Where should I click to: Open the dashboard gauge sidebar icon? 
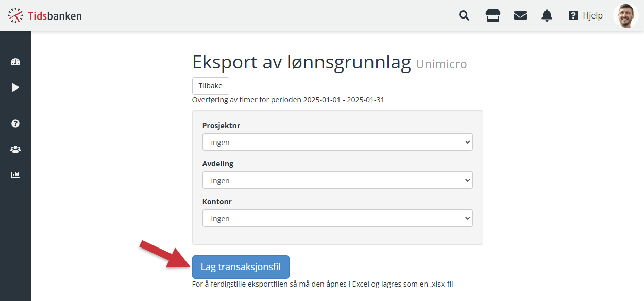15,62
